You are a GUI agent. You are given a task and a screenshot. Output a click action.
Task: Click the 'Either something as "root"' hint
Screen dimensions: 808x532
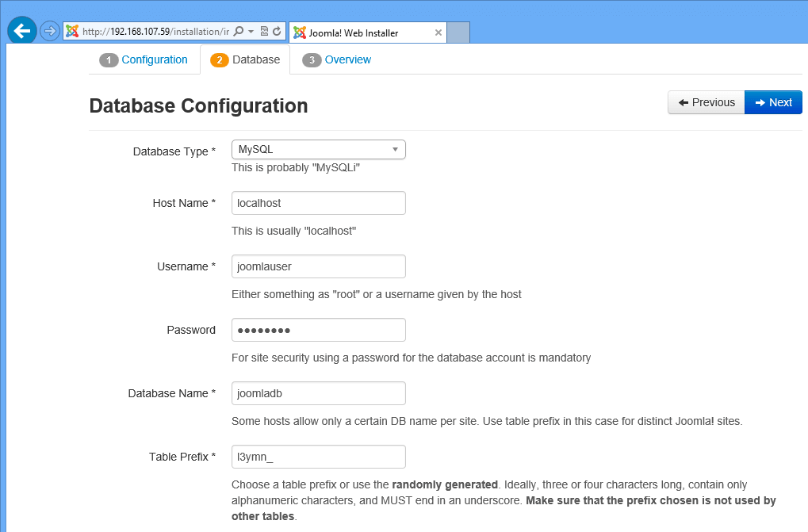pyautogui.click(x=376, y=294)
